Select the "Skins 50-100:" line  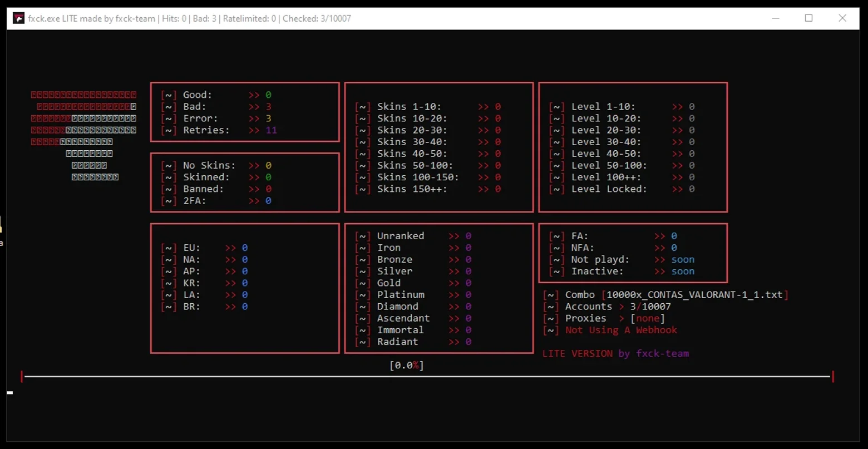click(x=428, y=166)
